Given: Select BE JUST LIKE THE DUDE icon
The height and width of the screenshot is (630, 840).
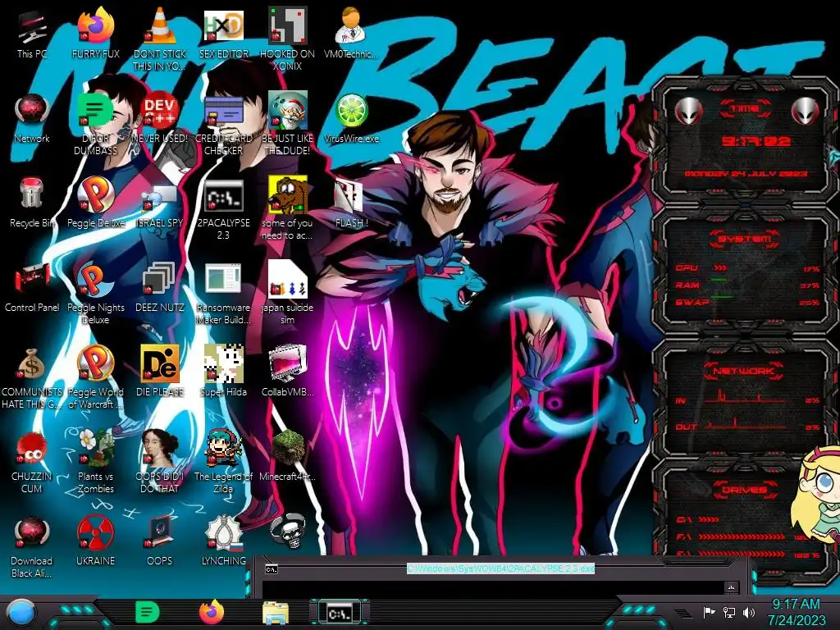Looking at the screenshot, I should (x=287, y=123).
